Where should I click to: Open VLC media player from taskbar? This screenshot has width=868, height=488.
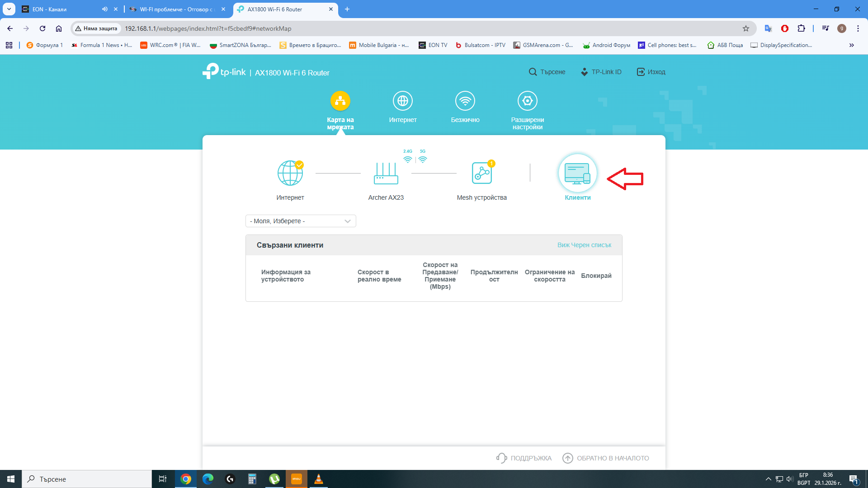[x=318, y=479]
